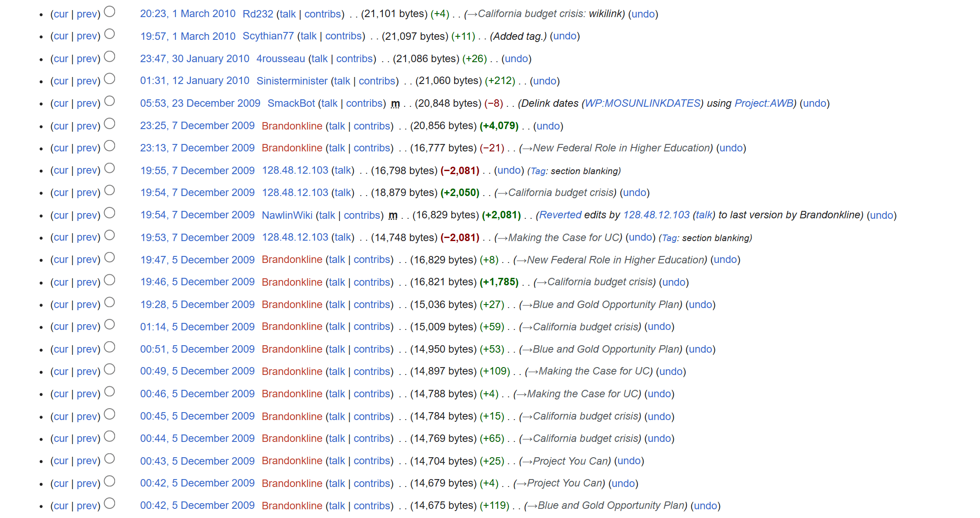Open Tag link on 19:55 section blanking edit
Viewport: 980px width, 518px height.
pos(538,171)
